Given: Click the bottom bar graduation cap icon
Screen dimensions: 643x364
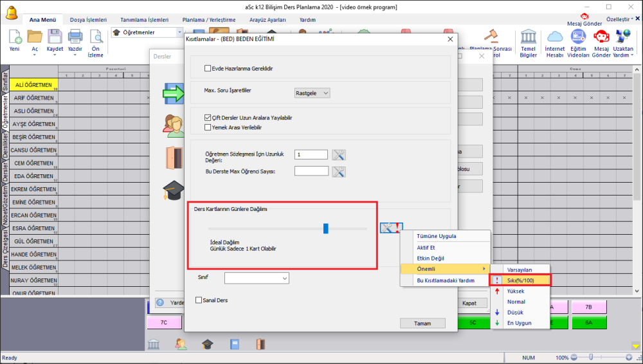Looking at the screenshot, I should 208,344.
